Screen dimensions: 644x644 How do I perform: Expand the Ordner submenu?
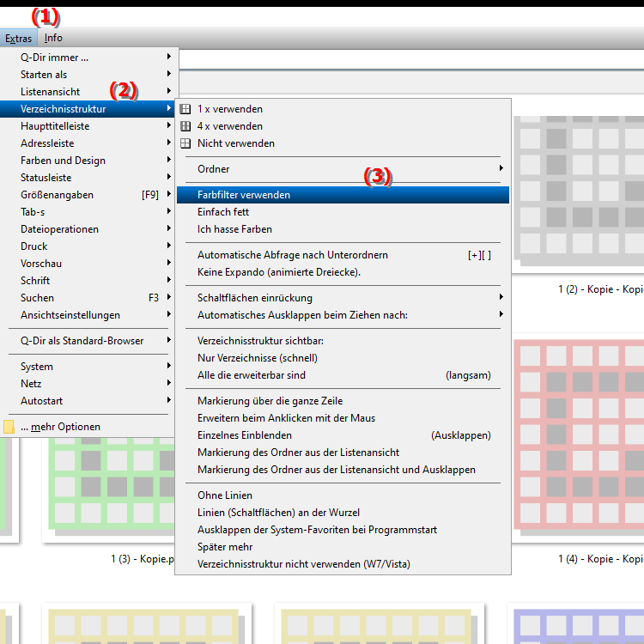click(x=343, y=169)
